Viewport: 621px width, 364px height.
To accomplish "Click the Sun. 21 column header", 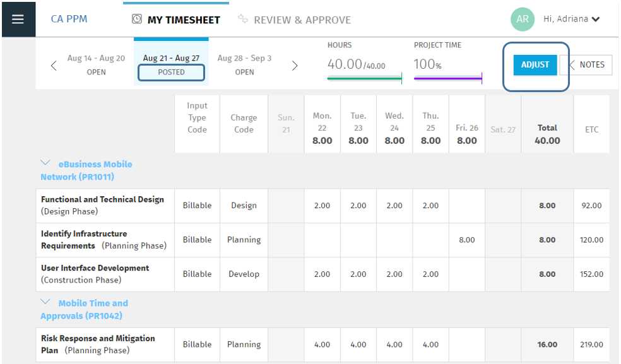I will click(286, 124).
